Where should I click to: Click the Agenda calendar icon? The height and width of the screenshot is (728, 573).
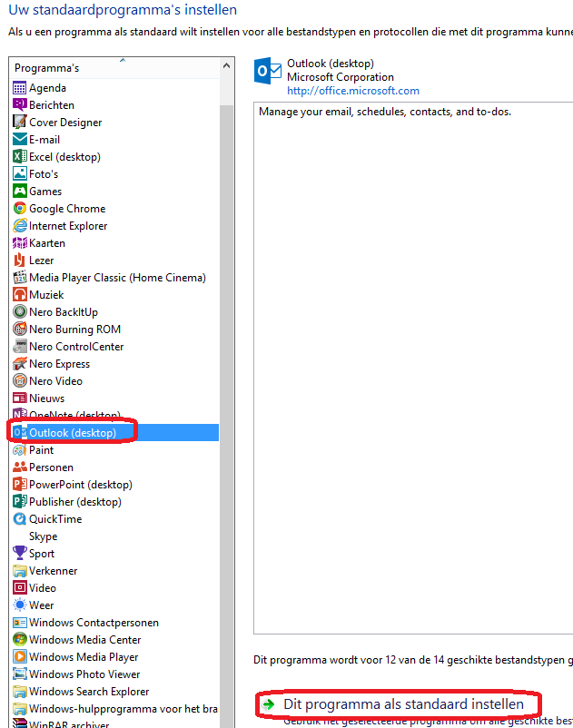point(19,88)
